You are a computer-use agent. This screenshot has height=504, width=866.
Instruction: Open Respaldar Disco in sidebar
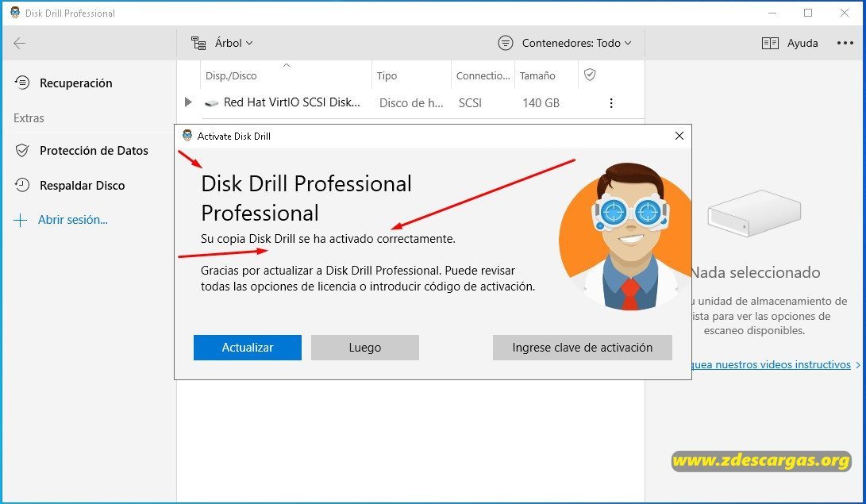[x=83, y=186]
